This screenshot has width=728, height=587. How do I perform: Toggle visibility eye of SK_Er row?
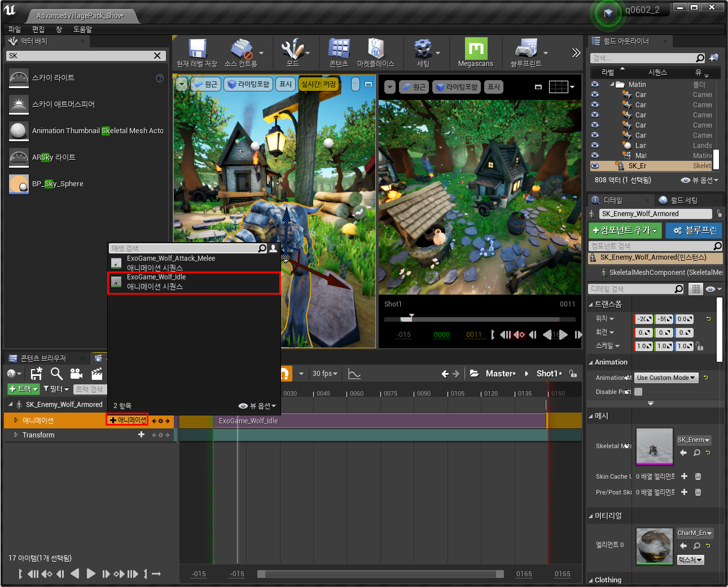[595, 165]
